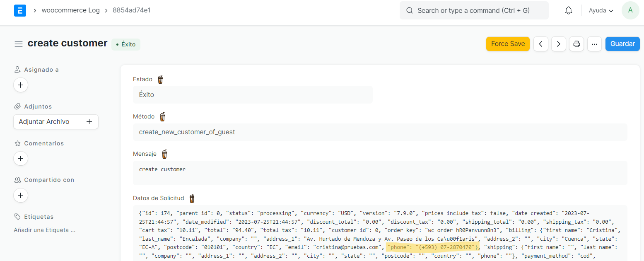644x261 pixels.
Task: Open the Ayuda dropdown menu
Action: 601,10
